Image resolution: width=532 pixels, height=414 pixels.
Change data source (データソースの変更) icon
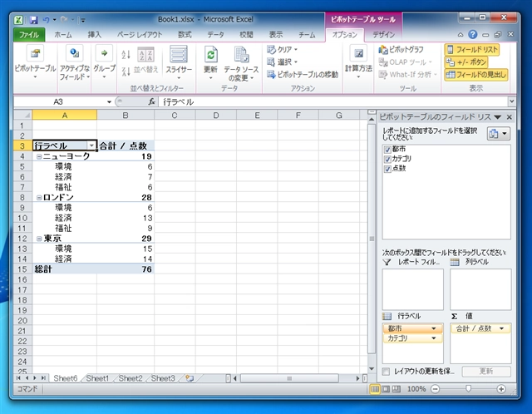click(241, 54)
